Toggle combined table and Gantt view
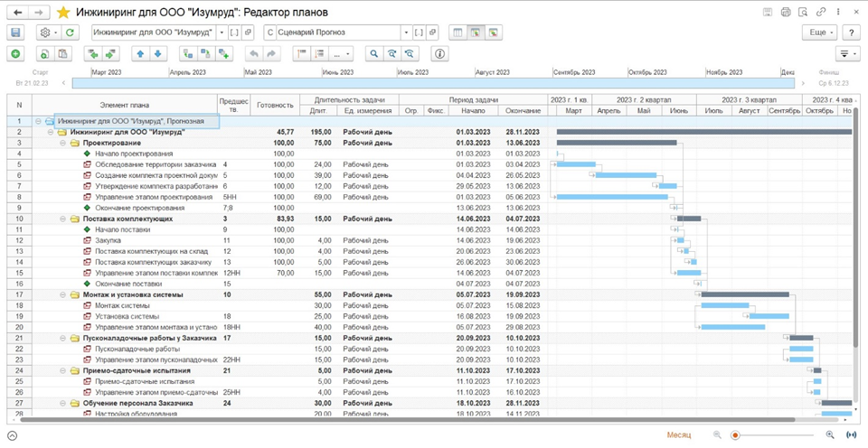 (x=476, y=33)
